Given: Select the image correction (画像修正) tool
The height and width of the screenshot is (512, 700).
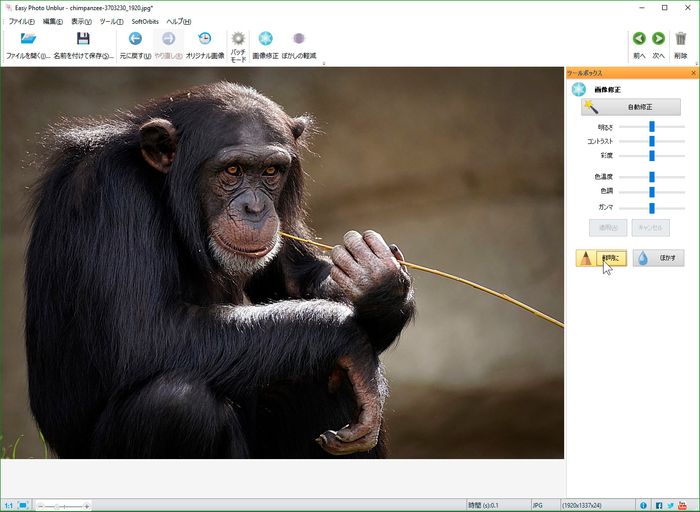Looking at the screenshot, I should click(x=266, y=39).
